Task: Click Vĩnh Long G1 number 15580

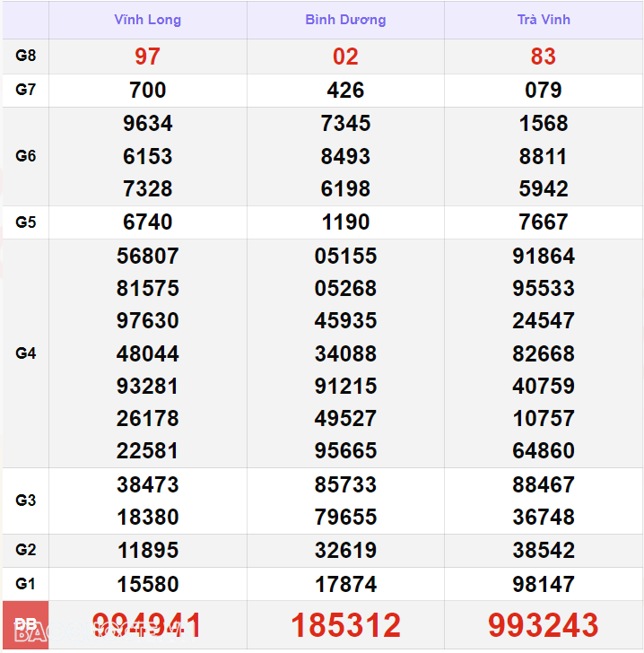Action: 148,584
